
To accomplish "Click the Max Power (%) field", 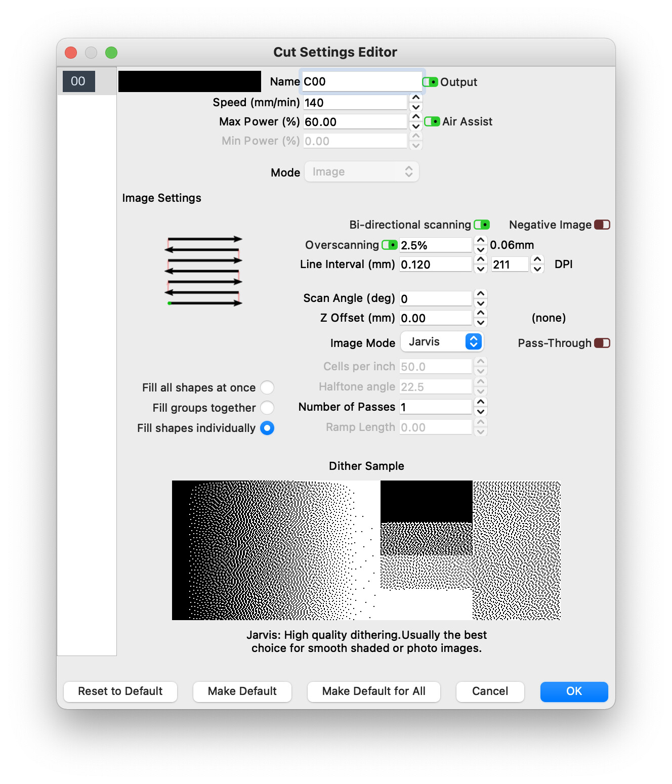I will 355,122.
